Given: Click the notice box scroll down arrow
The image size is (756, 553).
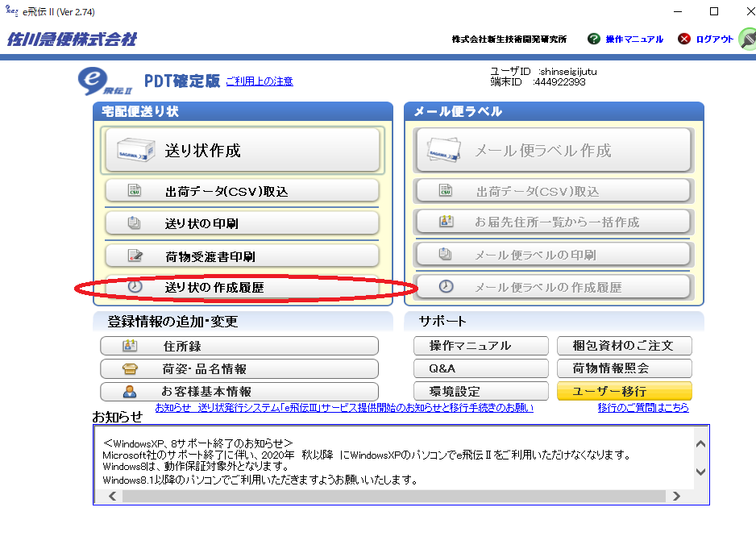Looking at the screenshot, I should tap(700, 472).
